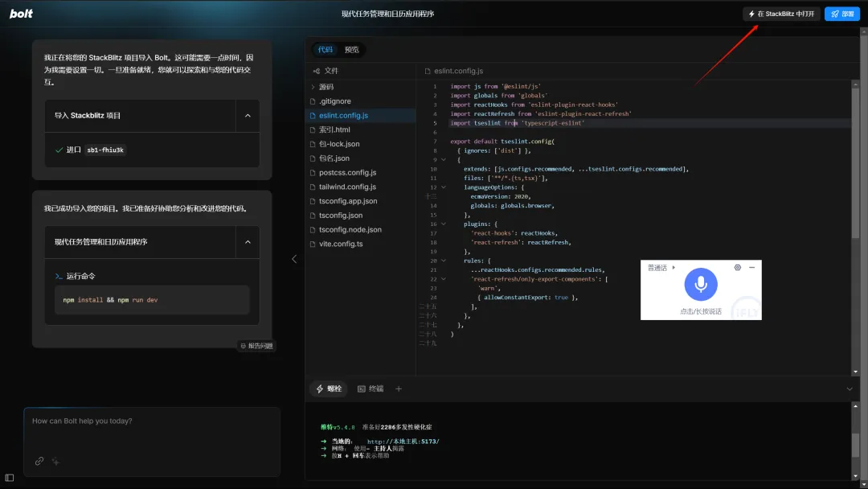Select eslint.config.js in file tree

(x=360, y=115)
